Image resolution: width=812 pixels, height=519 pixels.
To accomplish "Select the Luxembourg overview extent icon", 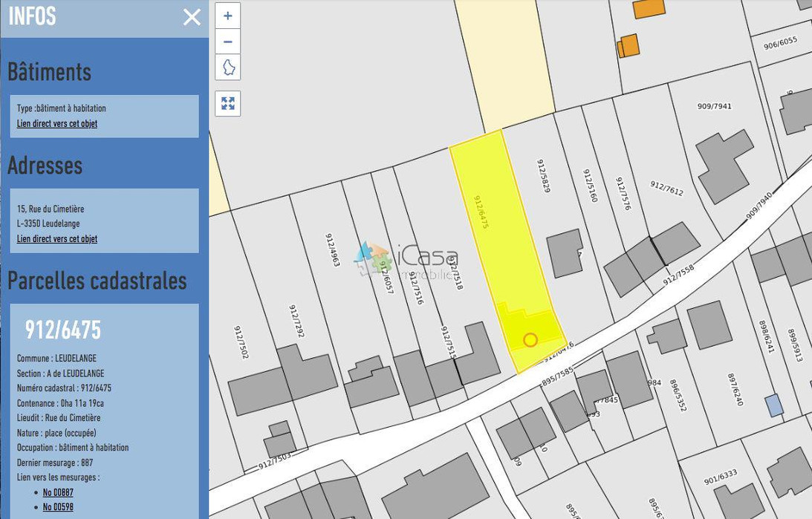I will pyautogui.click(x=228, y=67).
